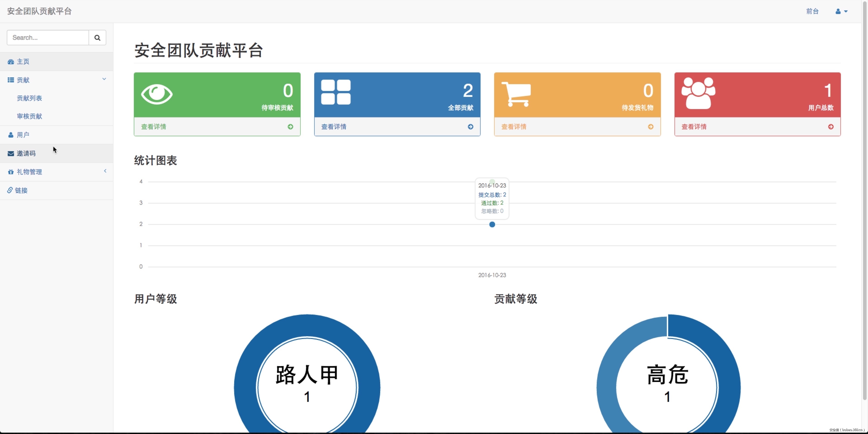The image size is (868, 434).
Task: Open the account dropdown at top right
Action: point(841,11)
